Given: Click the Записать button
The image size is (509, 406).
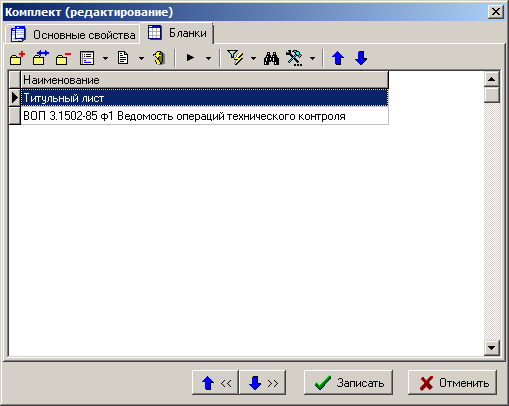Looking at the screenshot, I should click(348, 383).
